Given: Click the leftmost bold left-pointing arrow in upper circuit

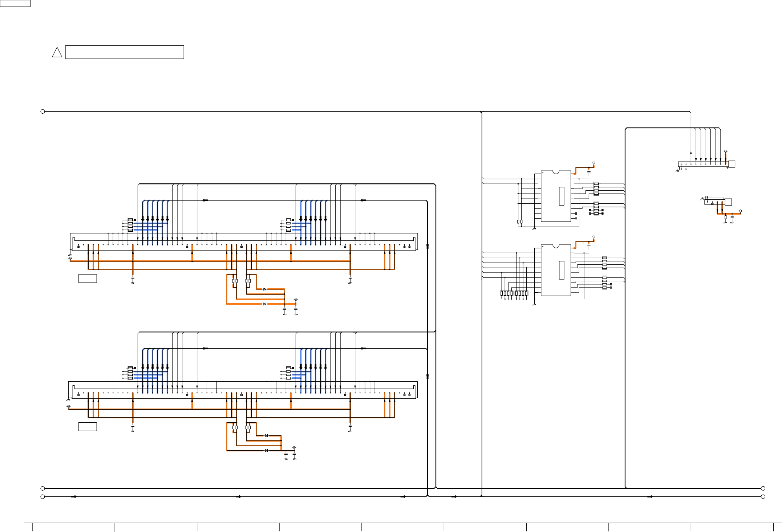Looking at the screenshot, I should 205,200.
